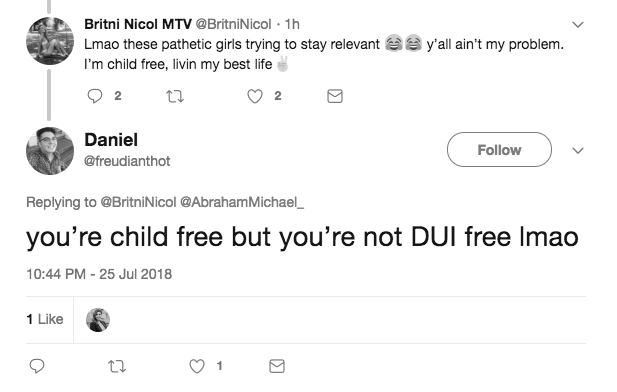Image resolution: width=617 pixels, height=392 pixels.
Task: Open the @BritniNicol handle in reply line
Action: pyautogui.click(x=139, y=202)
